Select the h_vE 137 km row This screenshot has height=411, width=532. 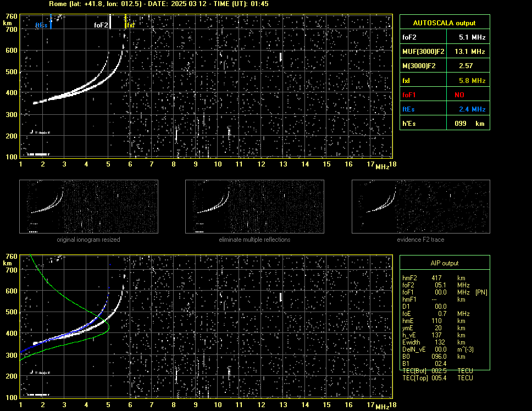tap(433, 335)
